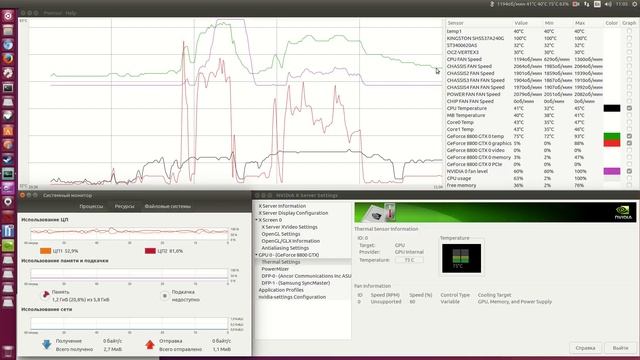Click the Выйти button in NVIDIA settings
Screen dimensions: 640x360
tap(620, 348)
